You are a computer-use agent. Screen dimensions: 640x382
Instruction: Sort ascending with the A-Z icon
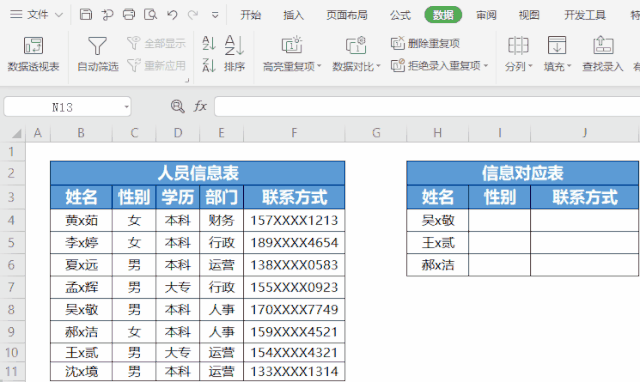point(209,43)
